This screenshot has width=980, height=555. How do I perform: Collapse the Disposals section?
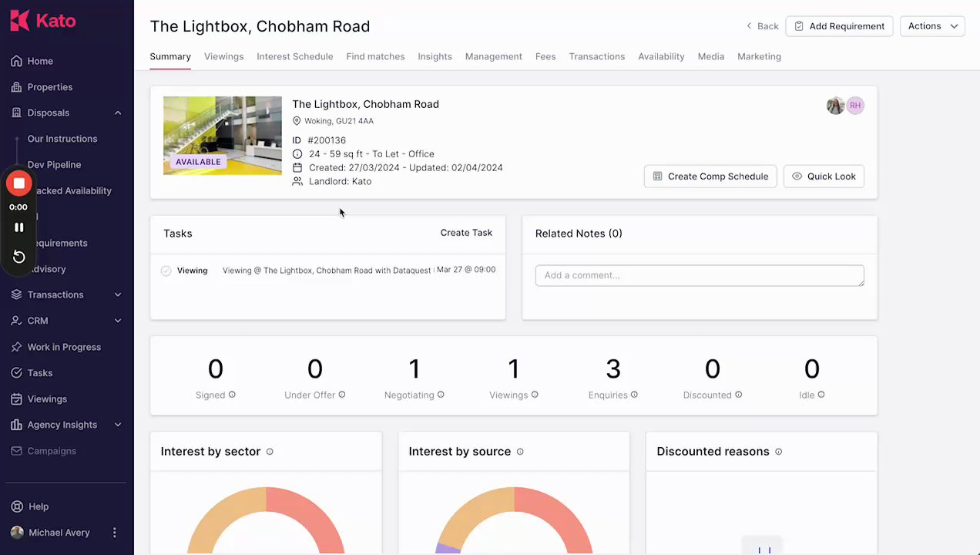point(118,113)
